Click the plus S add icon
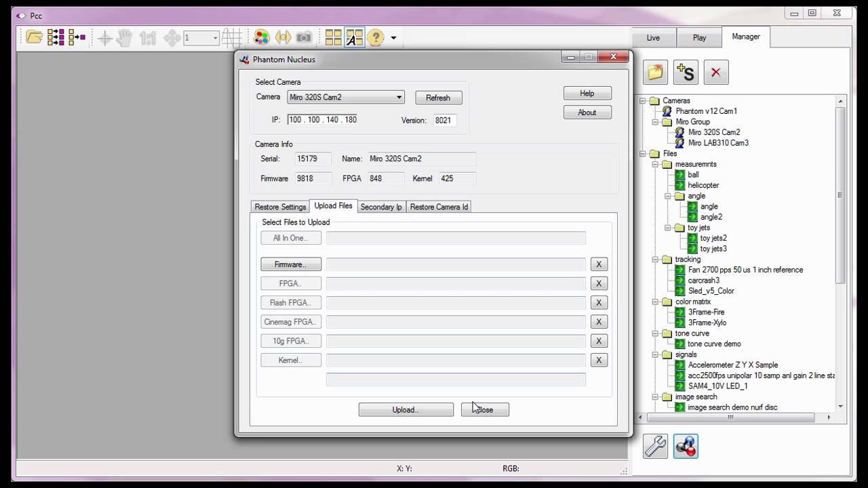868x488 pixels. (686, 73)
